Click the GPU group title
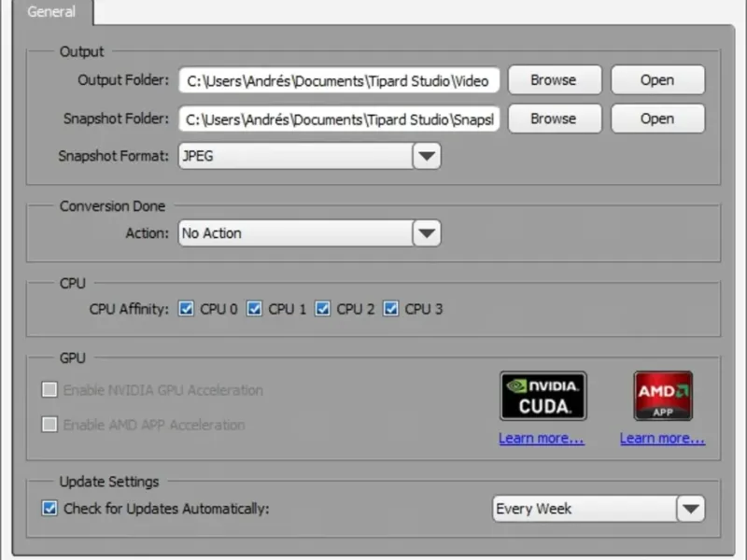Image resolution: width=747 pixels, height=560 pixels. (x=73, y=357)
